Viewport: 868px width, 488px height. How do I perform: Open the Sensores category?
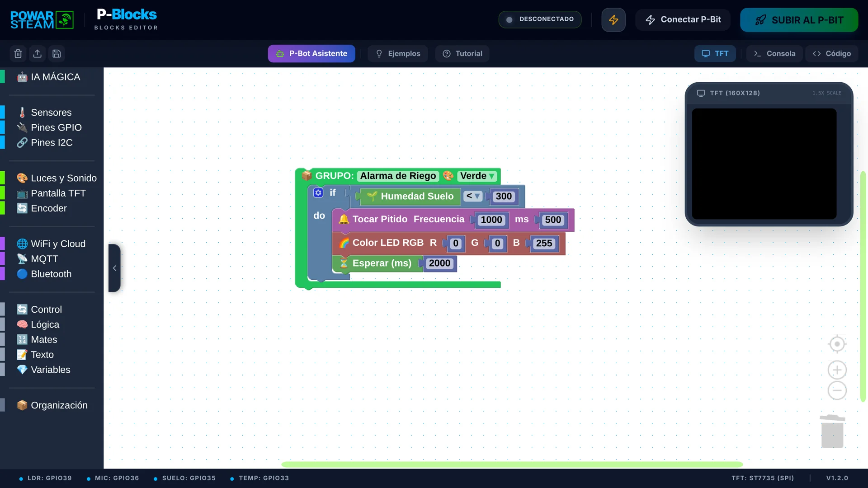click(51, 113)
